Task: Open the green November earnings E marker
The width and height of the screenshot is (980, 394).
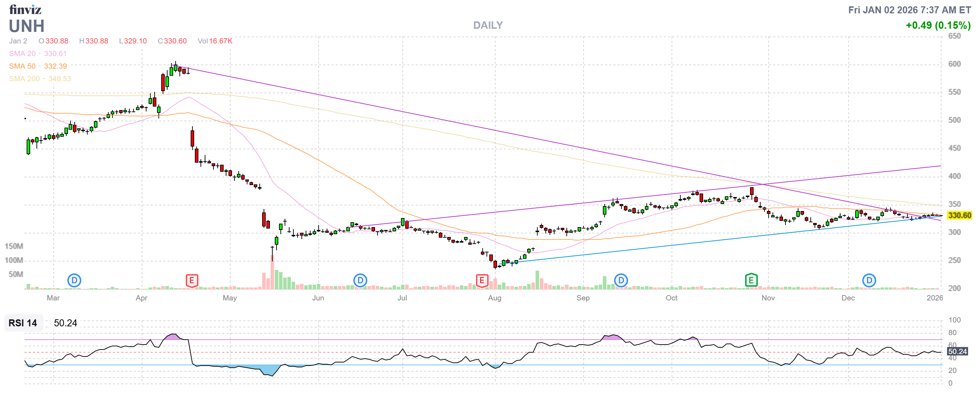Action: tap(751, 279)
